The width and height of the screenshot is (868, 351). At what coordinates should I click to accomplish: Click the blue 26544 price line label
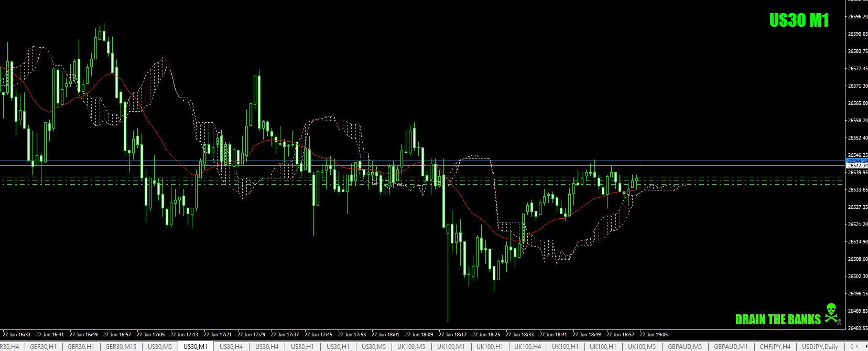pyautogui.click(x=857, y=161)
